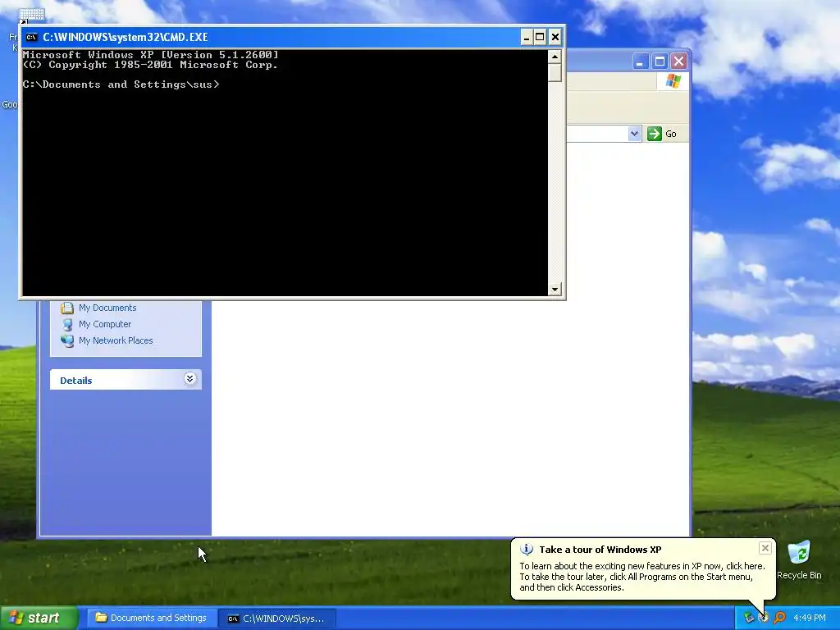
Task: Click the magnifier tray icon
Action: pos(779,618)
